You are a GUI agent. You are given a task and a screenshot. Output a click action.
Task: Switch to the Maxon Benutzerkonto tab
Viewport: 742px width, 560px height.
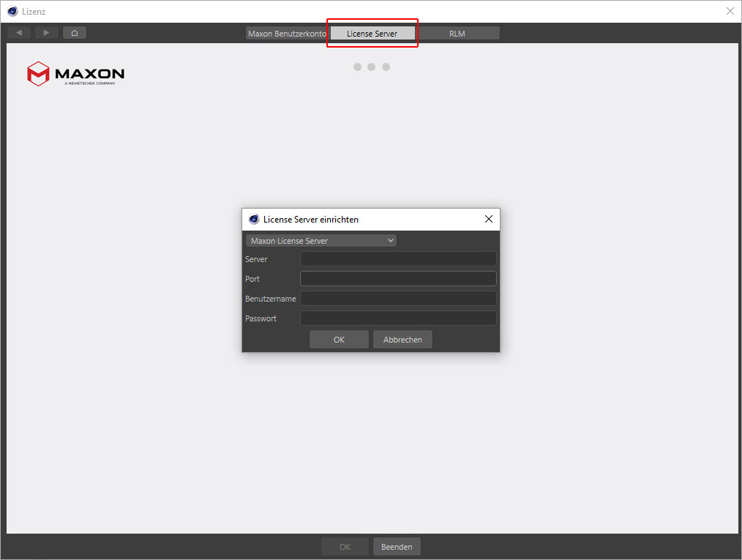[287, 34]
